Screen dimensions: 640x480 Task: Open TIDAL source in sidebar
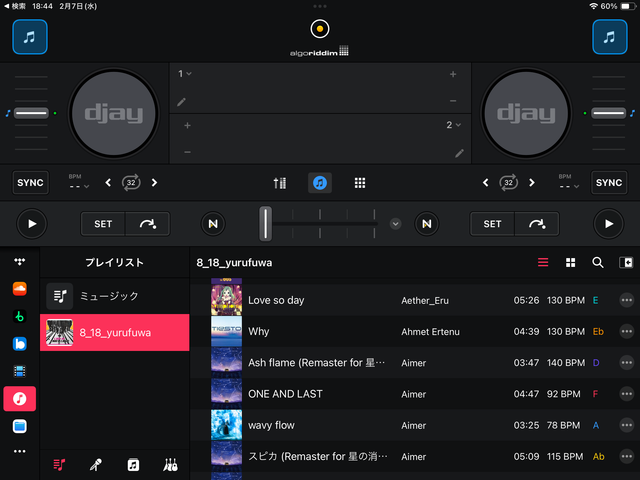tap(20, 261)
